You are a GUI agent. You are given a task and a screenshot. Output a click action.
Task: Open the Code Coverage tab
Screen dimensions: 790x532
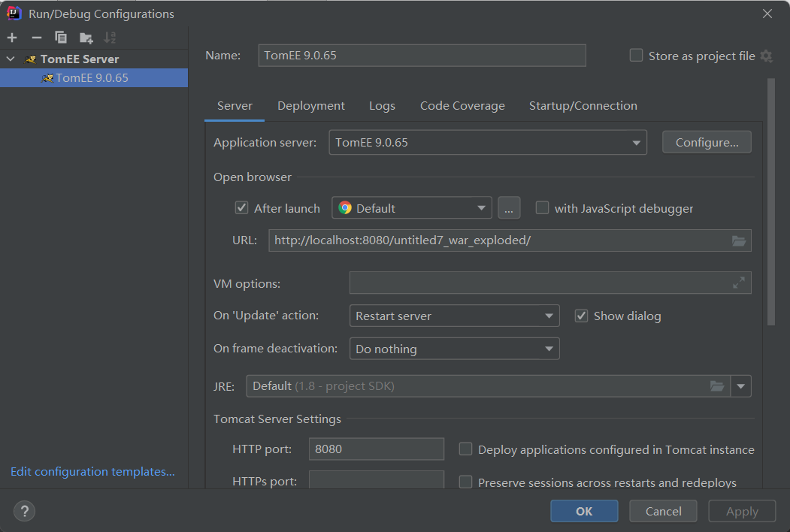point(462,106)
